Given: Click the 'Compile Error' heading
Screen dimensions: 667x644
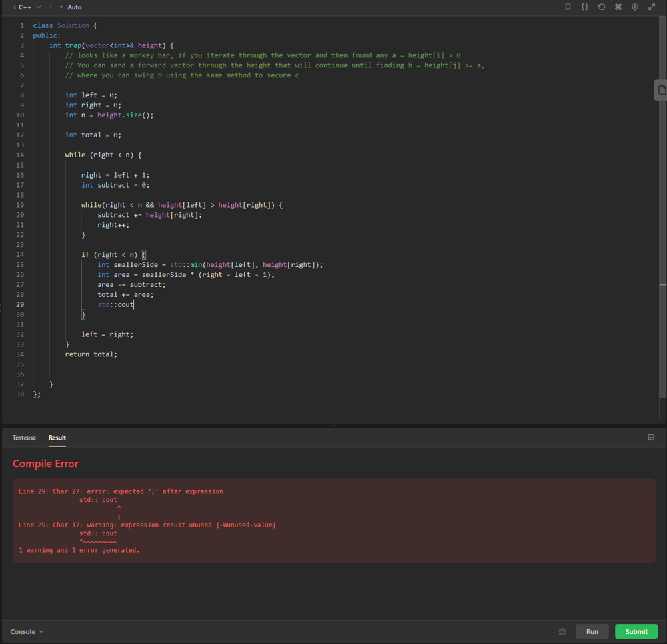Looking at the screenshot, I should point(45,464).
